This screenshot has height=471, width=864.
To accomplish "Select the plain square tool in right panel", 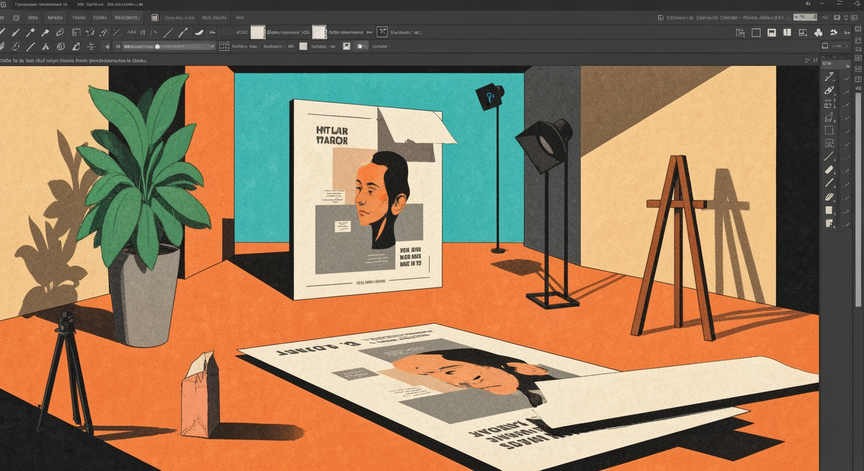I will point(829,131).
